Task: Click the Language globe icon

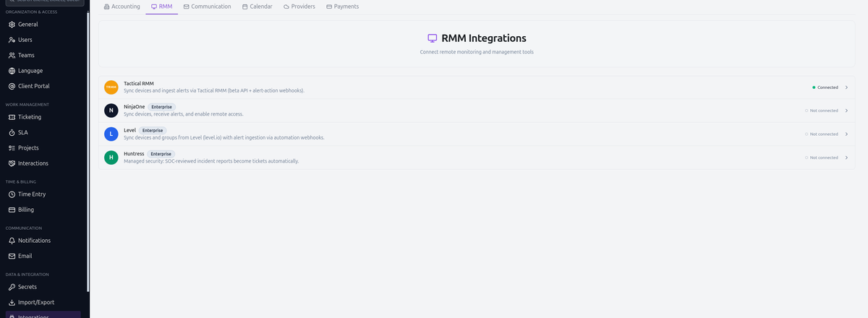Action: click(12, 71)
